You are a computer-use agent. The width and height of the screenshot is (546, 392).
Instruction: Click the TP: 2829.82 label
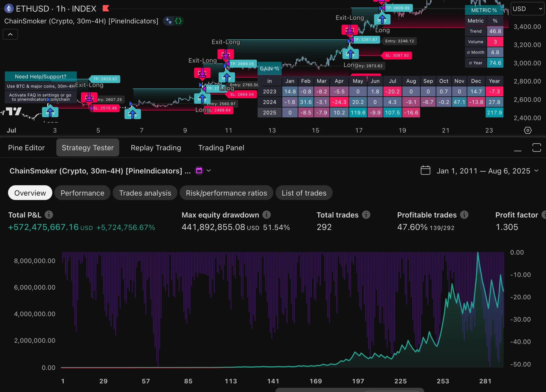coord(105,79)
